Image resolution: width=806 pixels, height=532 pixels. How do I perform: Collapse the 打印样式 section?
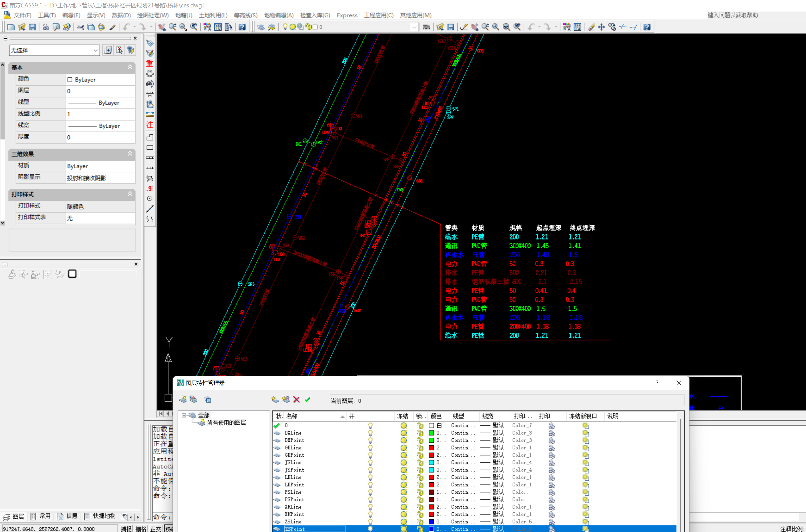[x=130, y=194]
